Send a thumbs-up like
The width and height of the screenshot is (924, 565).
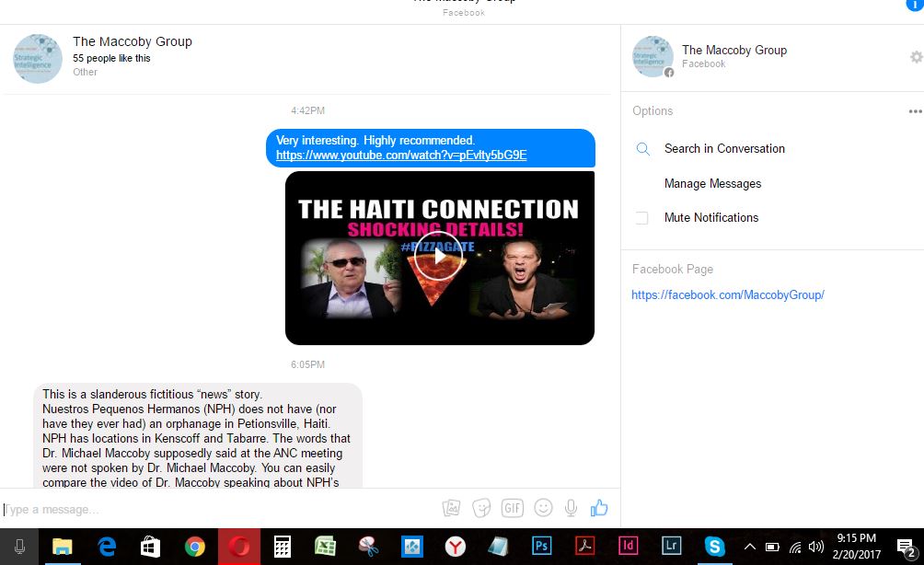(x=599, y=508)
